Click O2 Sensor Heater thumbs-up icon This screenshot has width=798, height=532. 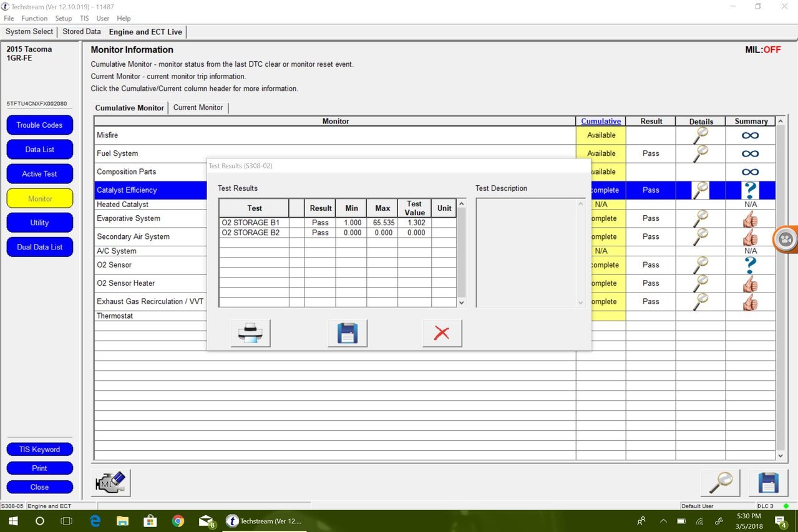751,283
